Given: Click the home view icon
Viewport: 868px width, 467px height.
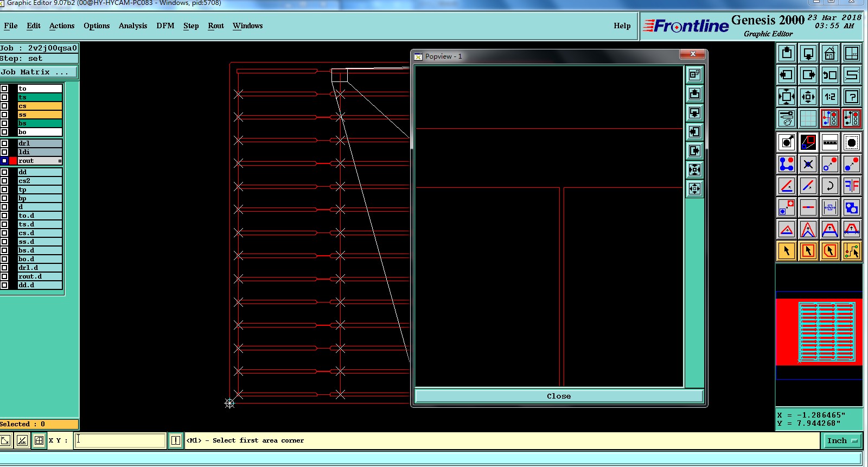Looking at the screenshot, I should coord(830,53).
